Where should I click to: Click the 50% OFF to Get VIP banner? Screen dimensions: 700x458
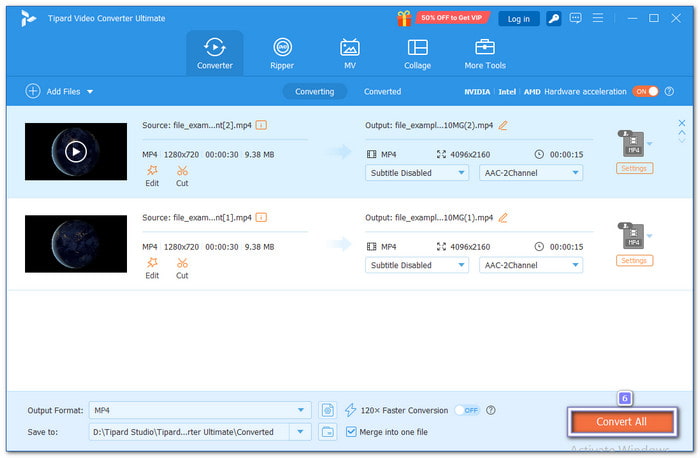(452, 18)
